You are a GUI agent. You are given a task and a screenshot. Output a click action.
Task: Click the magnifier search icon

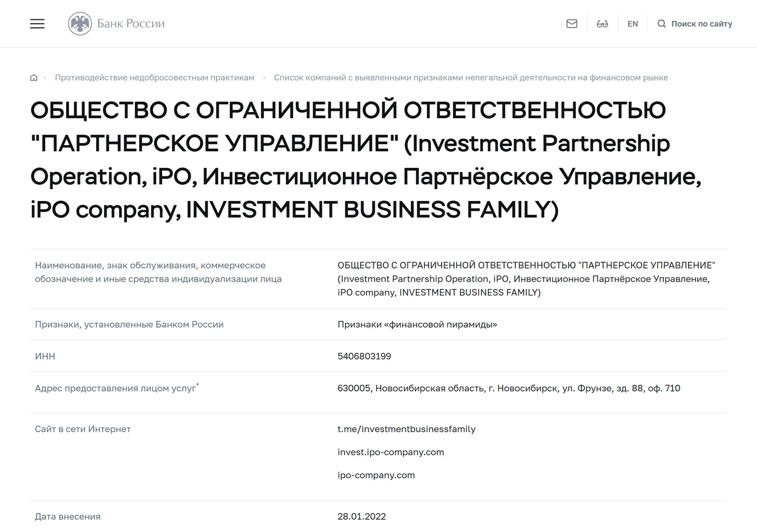661,24
